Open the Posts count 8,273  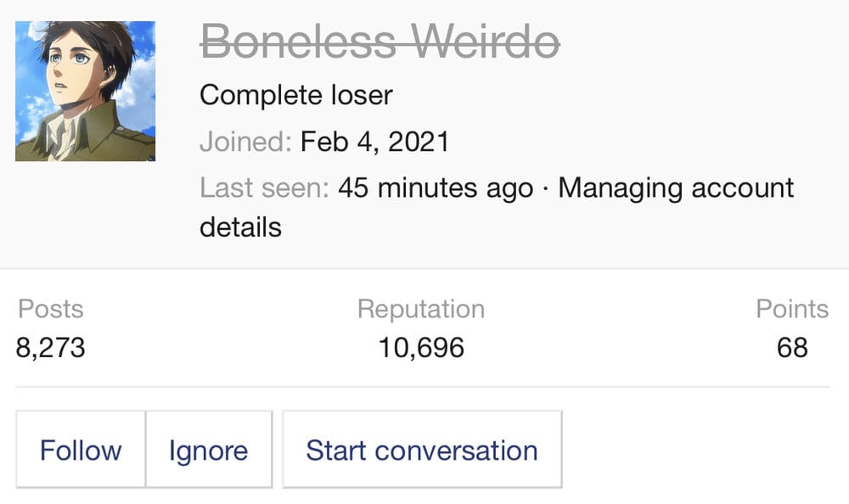[51, 347]
